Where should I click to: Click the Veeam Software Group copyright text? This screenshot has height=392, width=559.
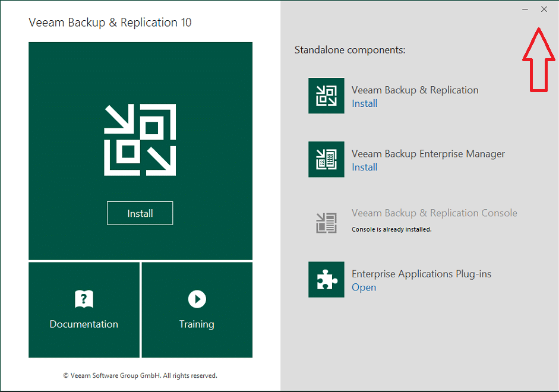pyautogui.click(x=140, y=375)
